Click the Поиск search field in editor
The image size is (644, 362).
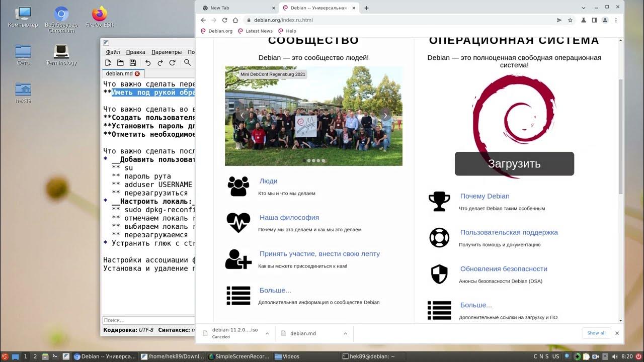(x=148, y=320)
